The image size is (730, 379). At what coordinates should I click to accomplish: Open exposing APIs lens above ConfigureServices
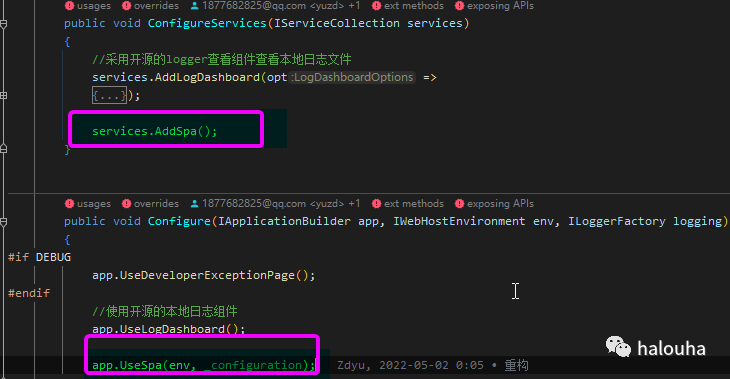(x=494, y=6)
